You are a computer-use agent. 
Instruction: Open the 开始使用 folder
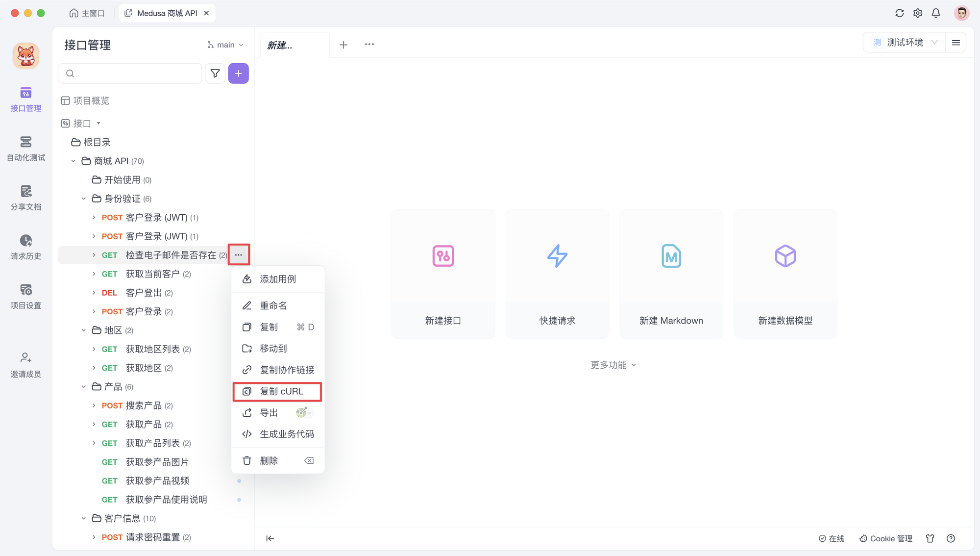click(122, 180)
